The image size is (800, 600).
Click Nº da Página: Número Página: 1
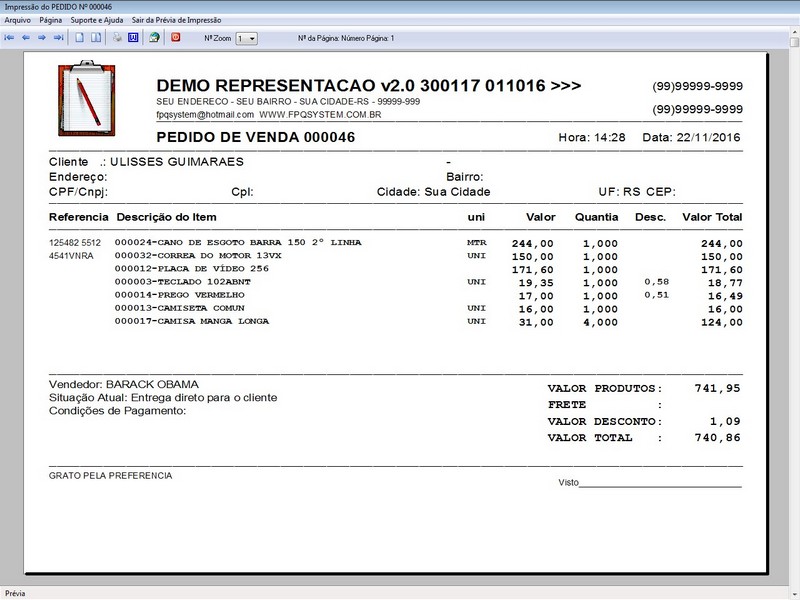(x=346, y=38)
